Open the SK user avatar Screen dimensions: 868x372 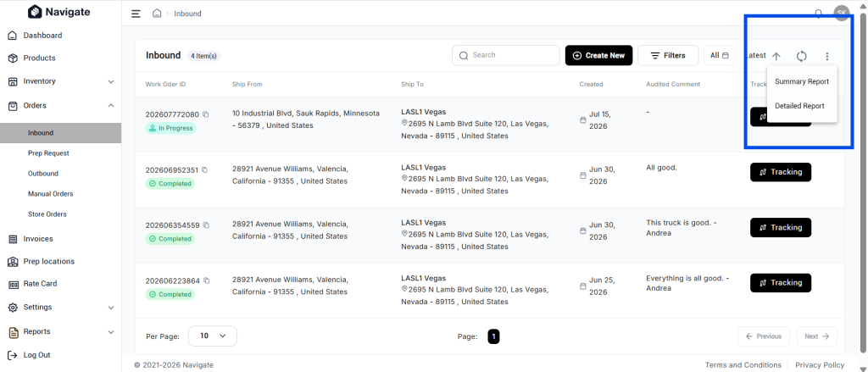coord(842,14)
